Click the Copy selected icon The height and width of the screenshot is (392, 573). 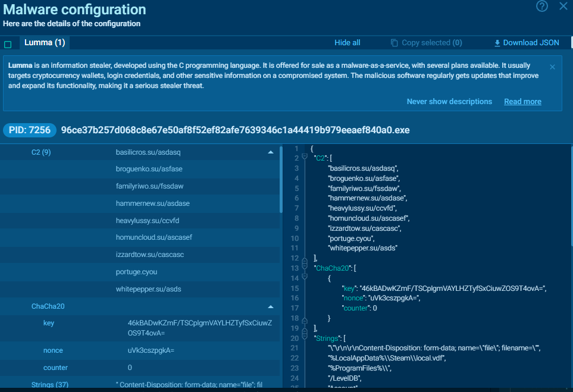pyautogui.click(x=394, y=43)
